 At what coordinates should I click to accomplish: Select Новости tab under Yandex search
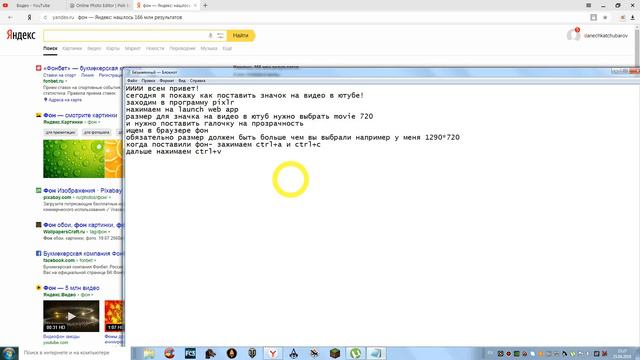(155, 48)
